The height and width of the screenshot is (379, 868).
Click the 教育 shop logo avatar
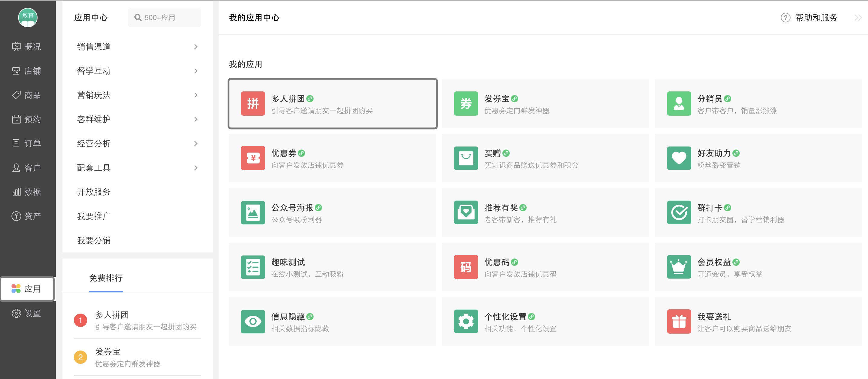tap(28, 18)
